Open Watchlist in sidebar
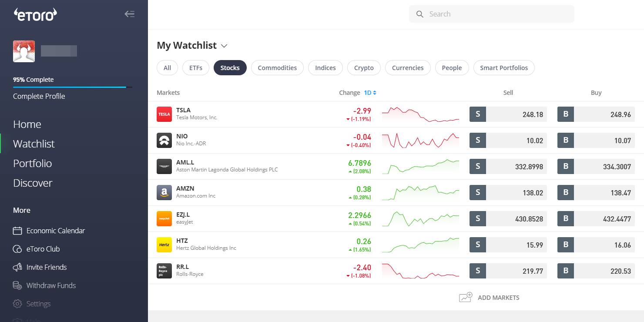 pos(34,144)
